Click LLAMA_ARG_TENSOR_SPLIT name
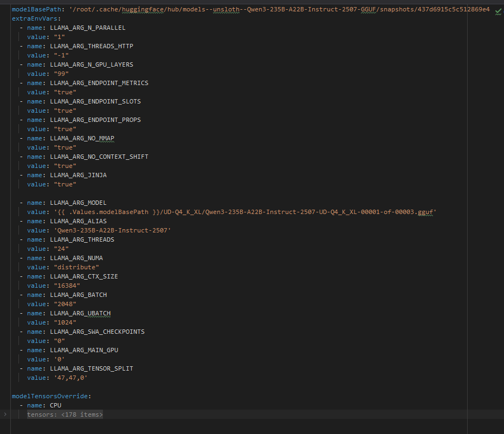This screenshot has width=504, height=434. pos(92,369)
